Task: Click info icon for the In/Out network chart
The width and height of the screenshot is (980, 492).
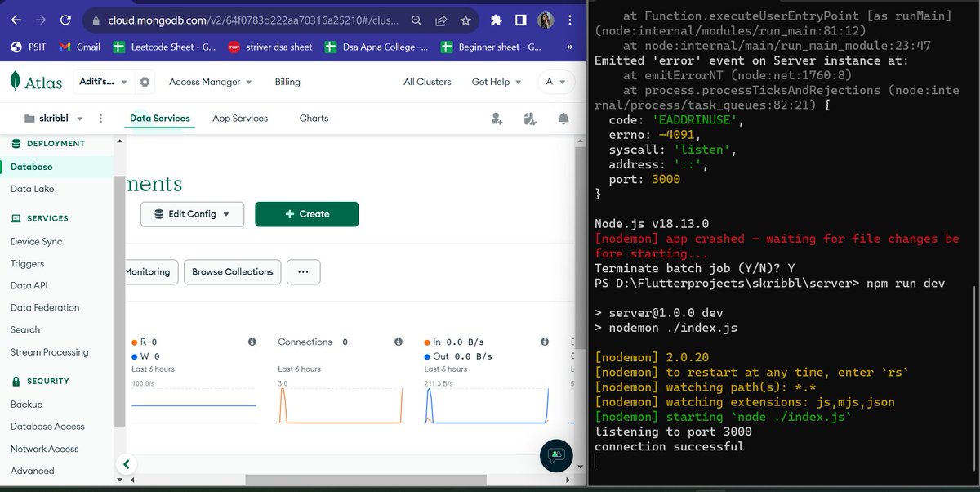Action: tap(545, 342)
